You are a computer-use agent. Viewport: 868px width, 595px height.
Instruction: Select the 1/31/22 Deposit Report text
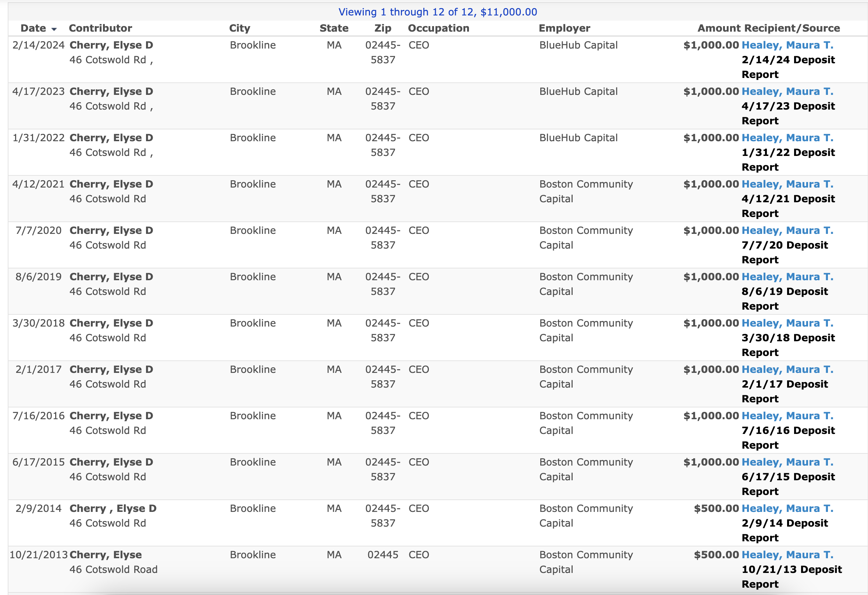(788, 160)
